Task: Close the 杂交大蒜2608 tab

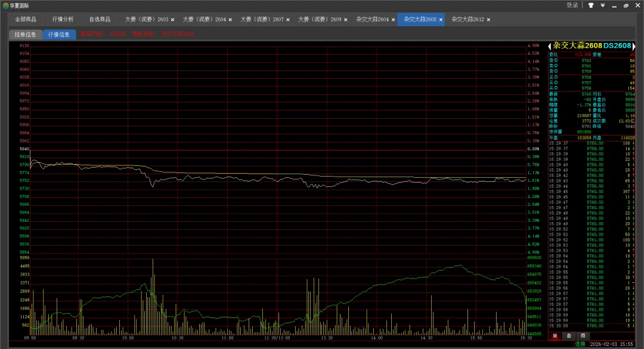Action: pos(441,20)
